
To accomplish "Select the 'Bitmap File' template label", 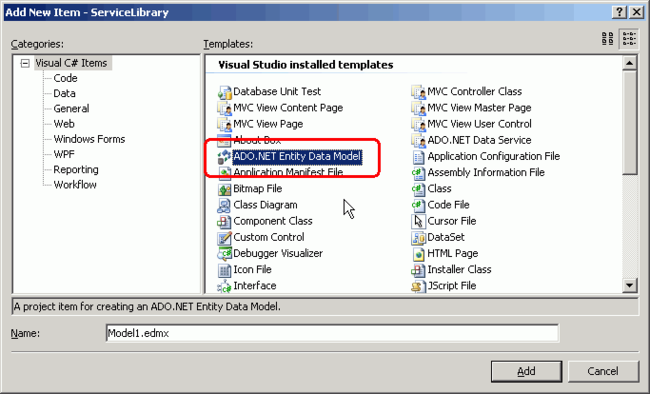I will (x=257, y=189).
